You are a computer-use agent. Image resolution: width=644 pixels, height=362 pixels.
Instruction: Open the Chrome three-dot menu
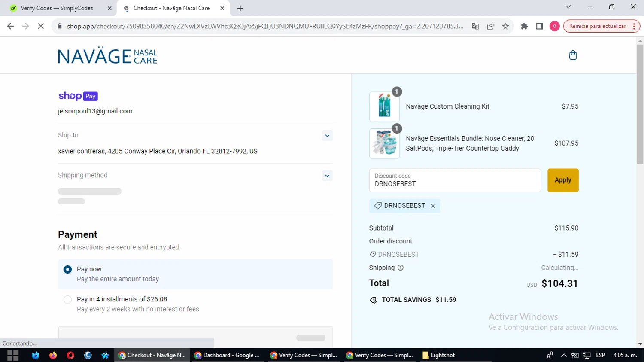tap(634, 26)
